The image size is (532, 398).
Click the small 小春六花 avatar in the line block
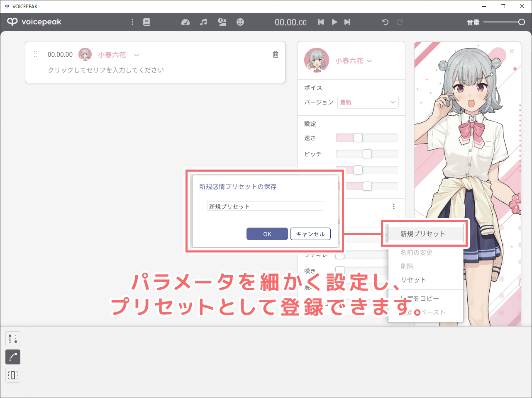85,54
